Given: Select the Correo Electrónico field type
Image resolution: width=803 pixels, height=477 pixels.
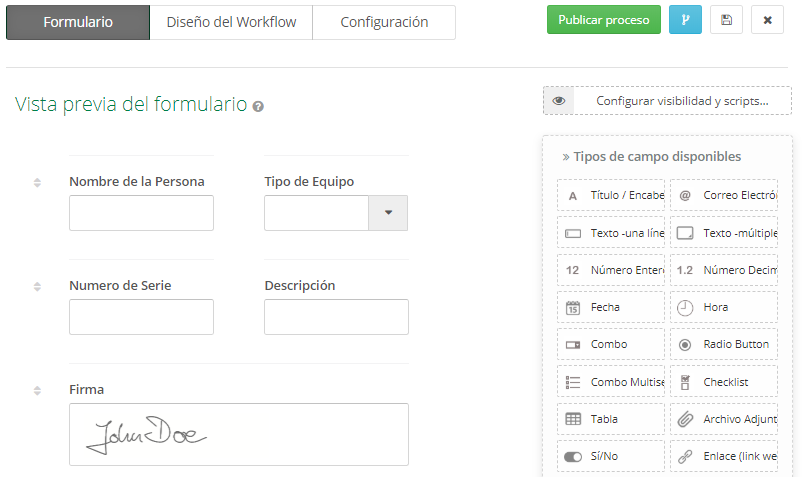Looking at the screenshot, I should tap(724, 195).
